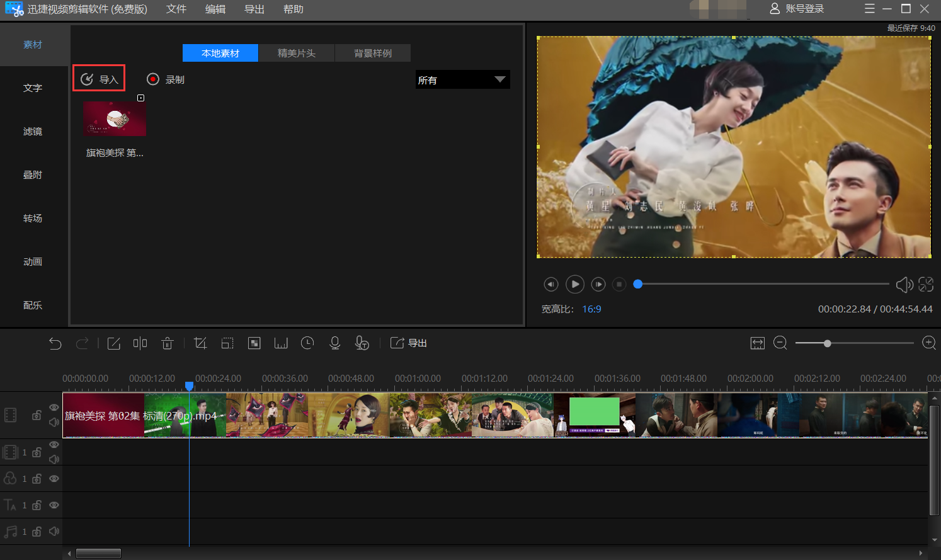Screen dimensions: 941x560
Task: Click the undo arrow in timeline toolbar
Action: coord(55,343)
